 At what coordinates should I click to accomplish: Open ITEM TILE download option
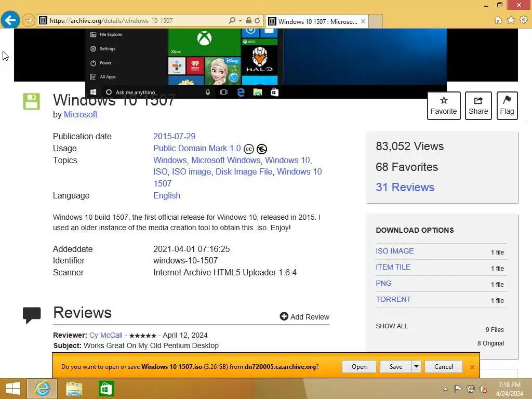tap(393, 268)
